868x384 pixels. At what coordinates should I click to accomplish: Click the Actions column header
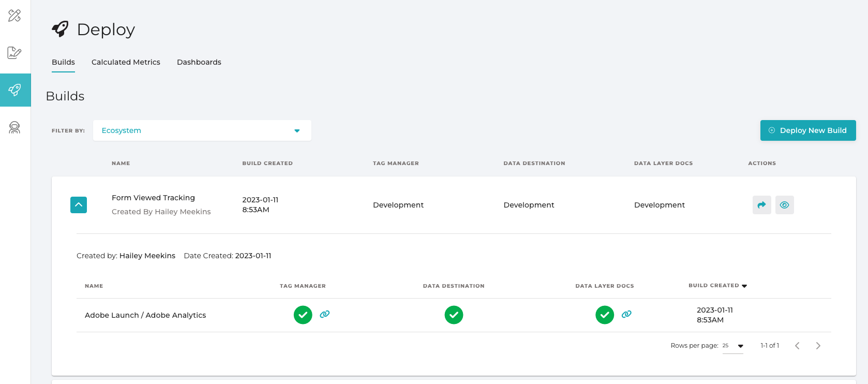tap(762, 164)
